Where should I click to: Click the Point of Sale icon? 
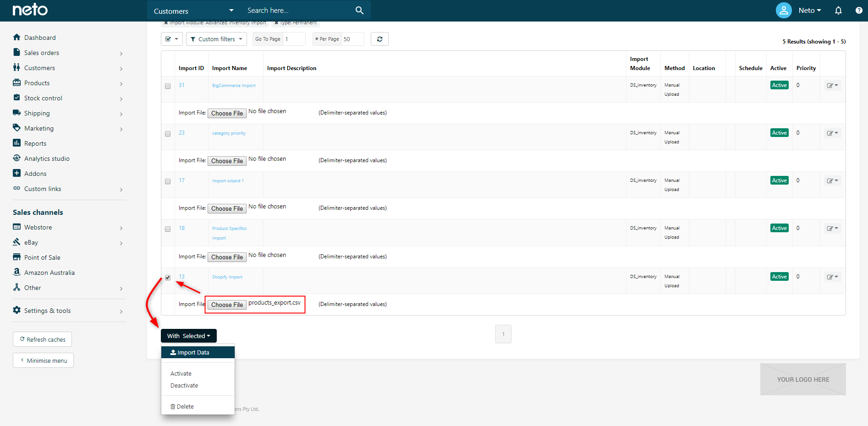(17, 257)
